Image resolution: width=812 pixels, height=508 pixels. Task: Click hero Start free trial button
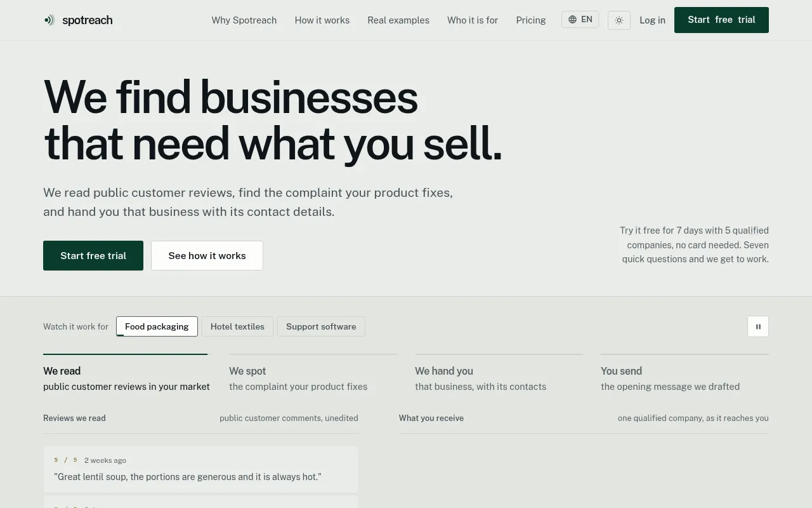point(93,255)
